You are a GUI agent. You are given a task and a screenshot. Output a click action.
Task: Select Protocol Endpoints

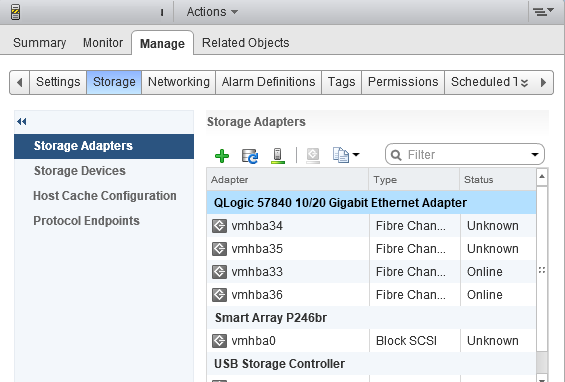[86, 221]
